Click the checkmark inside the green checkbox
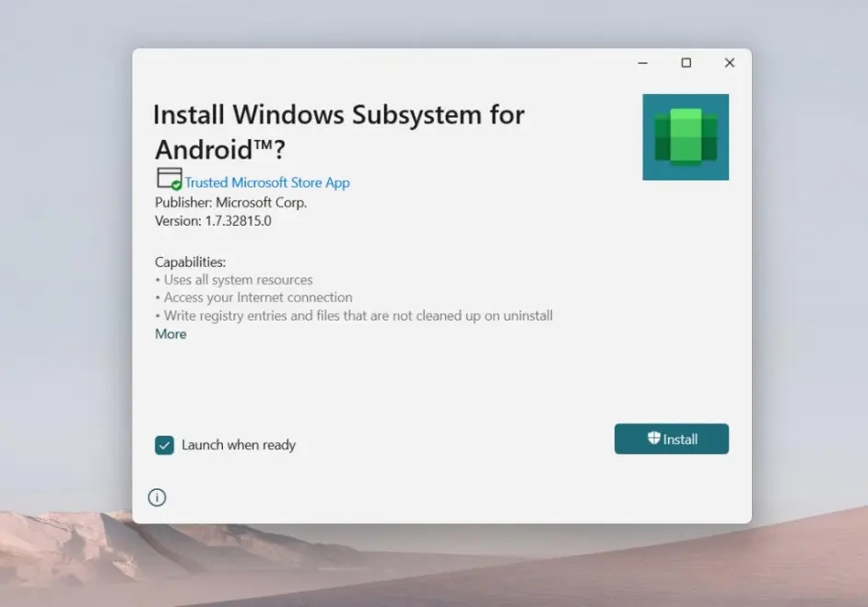Screen dimensions: 868x607 [164, 445]
